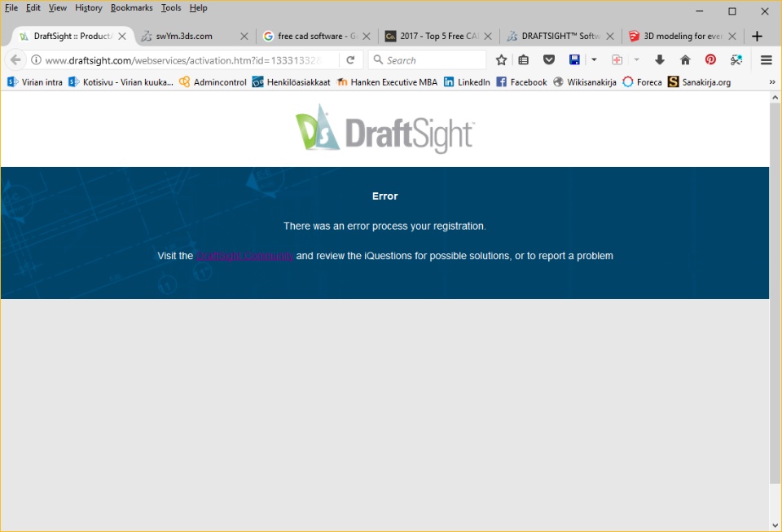Switch to the 2017 - Top 5 Free CAD tab
This screenshot has height=532, width=782.
[439, 36]
